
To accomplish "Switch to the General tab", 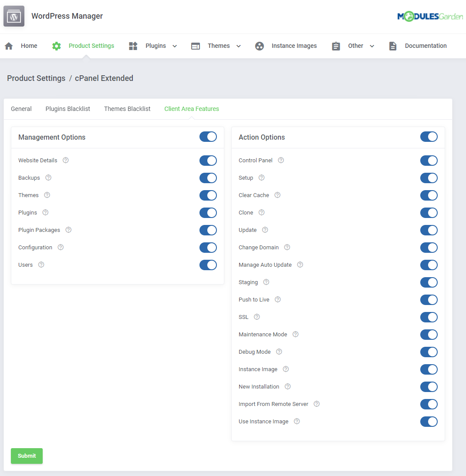I will click(x=21, y=109).
